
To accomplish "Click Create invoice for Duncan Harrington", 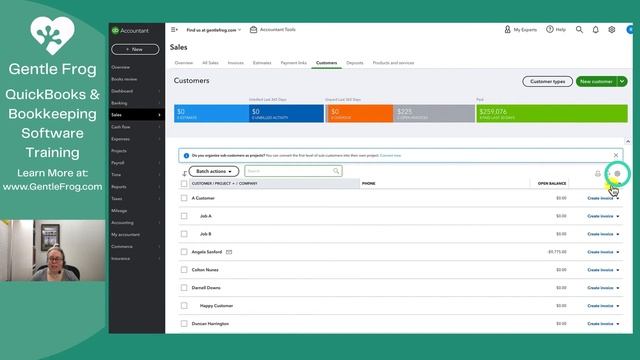I will tap(600, 324).
